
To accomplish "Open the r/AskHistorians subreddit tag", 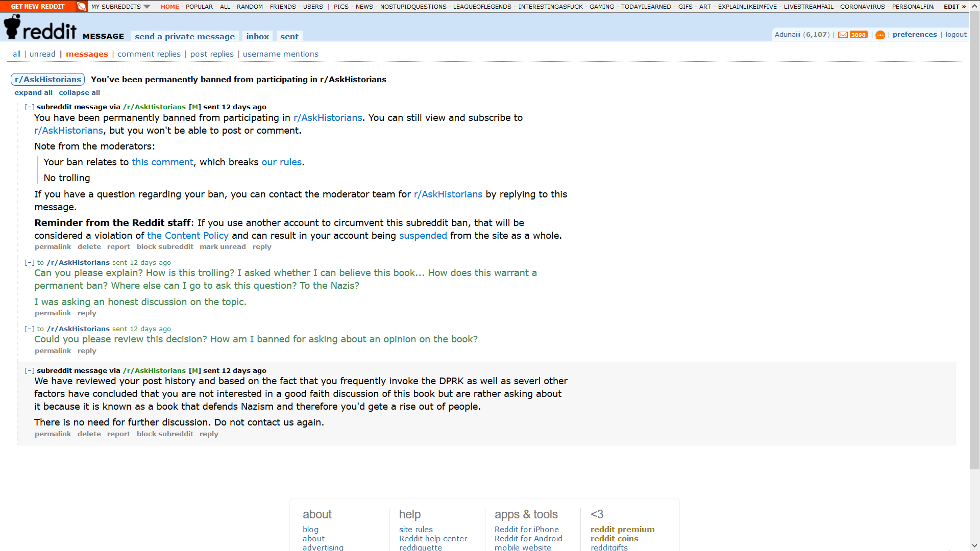I will 48,80.
